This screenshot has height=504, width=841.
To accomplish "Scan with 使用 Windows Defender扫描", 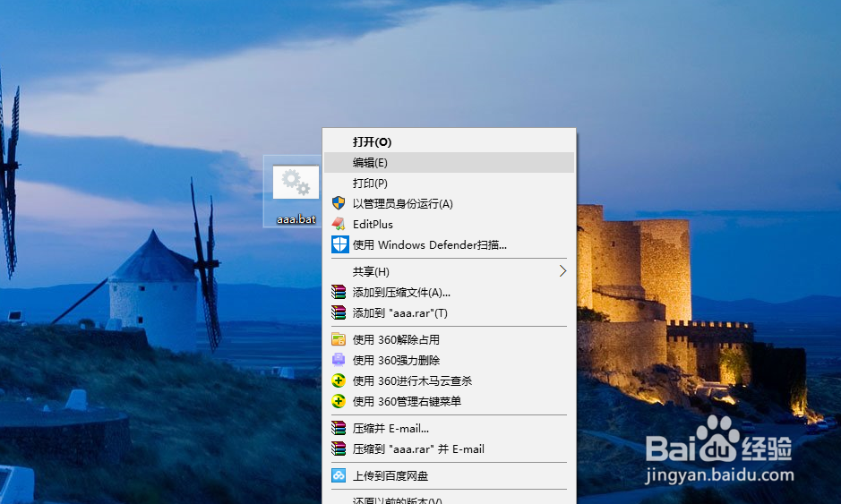I will tap(450, 244).
